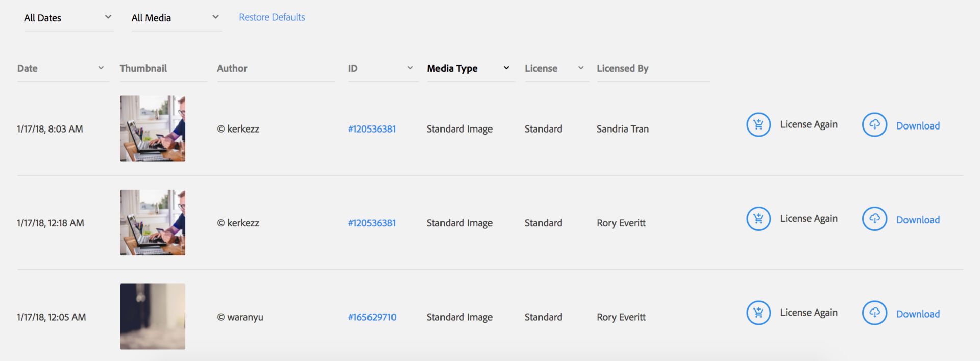Image resolution: width=980 pixels, height=361 pixels.
Task: Click Download text in the waranyu row
Action: point(918,314)
